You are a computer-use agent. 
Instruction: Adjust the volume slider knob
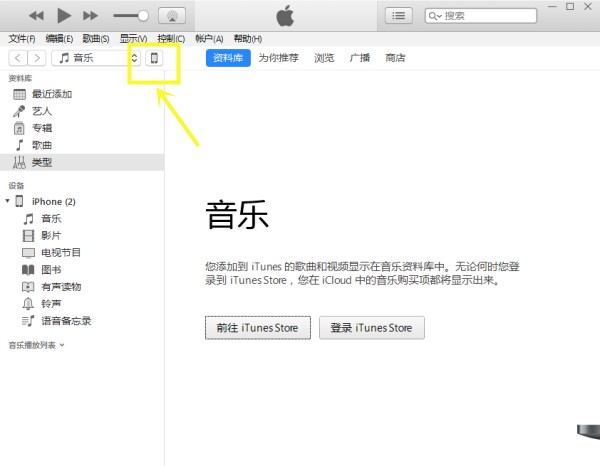pos(143,16)
